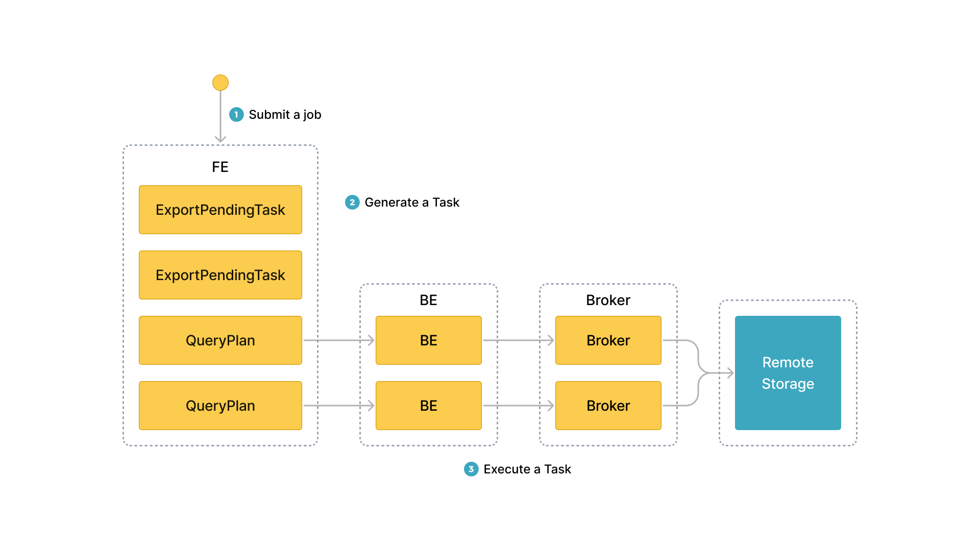Select the top ExportPendingTask box
Viewport: 980px width, 551px height.
point(220,210)
